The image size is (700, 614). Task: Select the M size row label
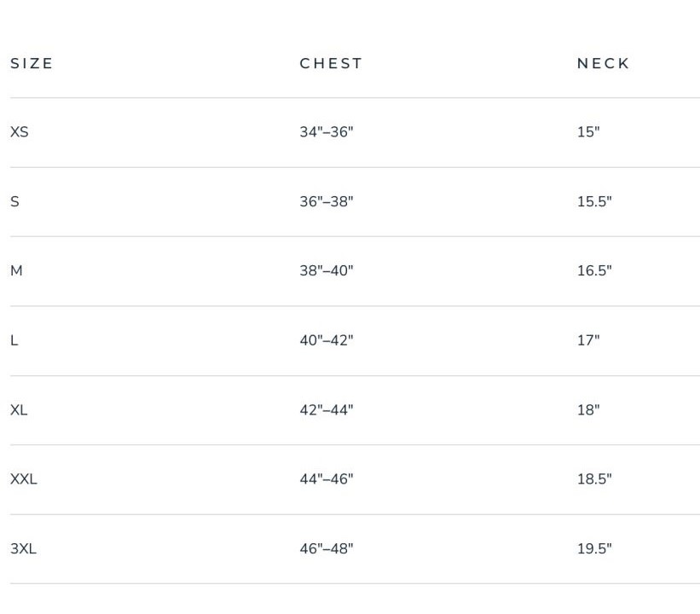[x=16, y=271]
